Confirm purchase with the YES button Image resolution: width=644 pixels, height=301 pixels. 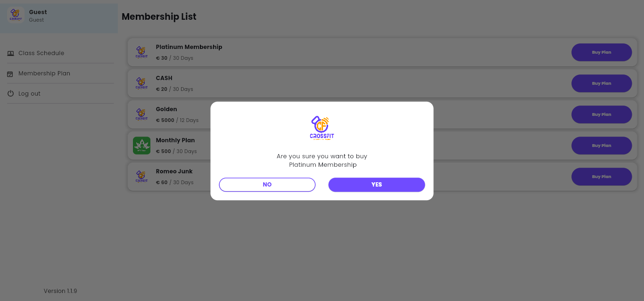pos(377,185)
